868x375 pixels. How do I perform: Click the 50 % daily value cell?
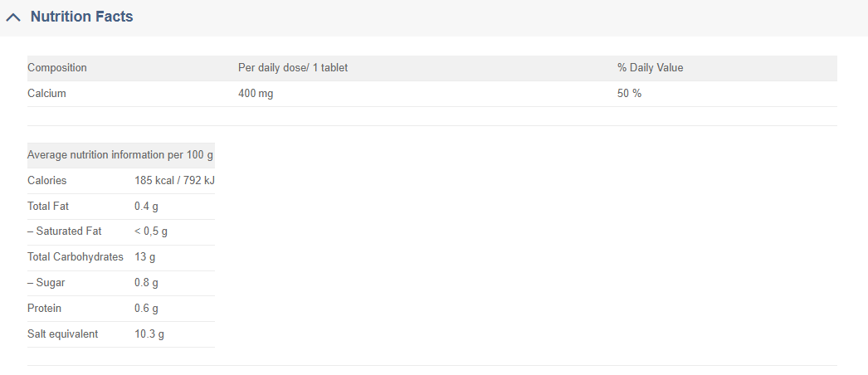click(x=629, y=94)
